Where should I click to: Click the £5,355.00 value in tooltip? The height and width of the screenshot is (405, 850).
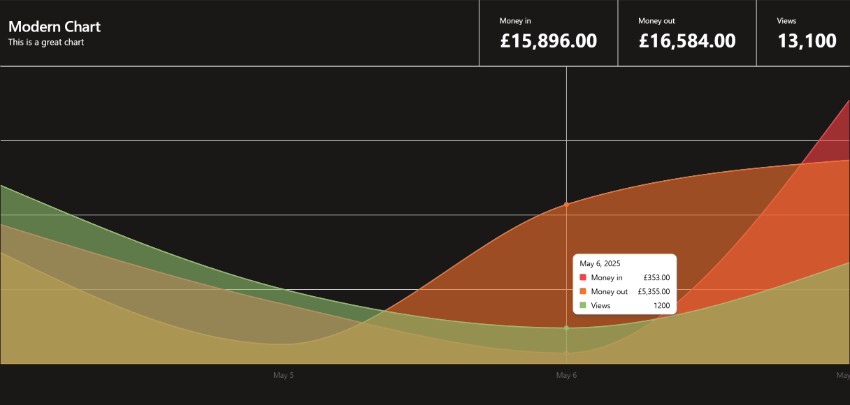pyautogui.click(x=654, y=292)
